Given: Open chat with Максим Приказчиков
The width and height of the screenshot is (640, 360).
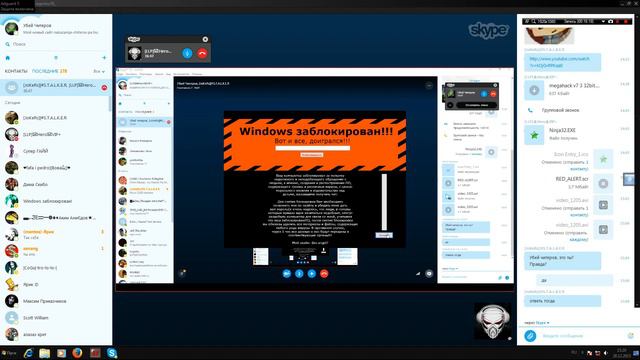Looking at the screenshot, I should [x=56, y=301].
